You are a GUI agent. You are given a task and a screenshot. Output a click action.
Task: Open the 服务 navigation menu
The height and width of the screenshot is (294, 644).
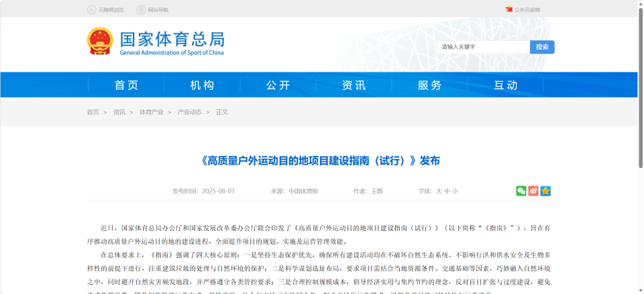click(x=430, y=85)
